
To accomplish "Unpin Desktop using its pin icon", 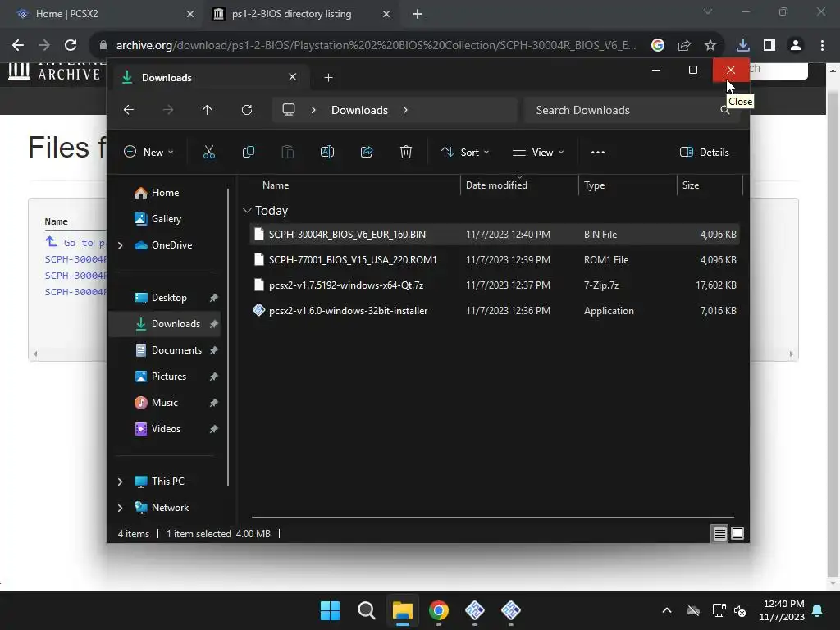I will click(x=214, y=298).
